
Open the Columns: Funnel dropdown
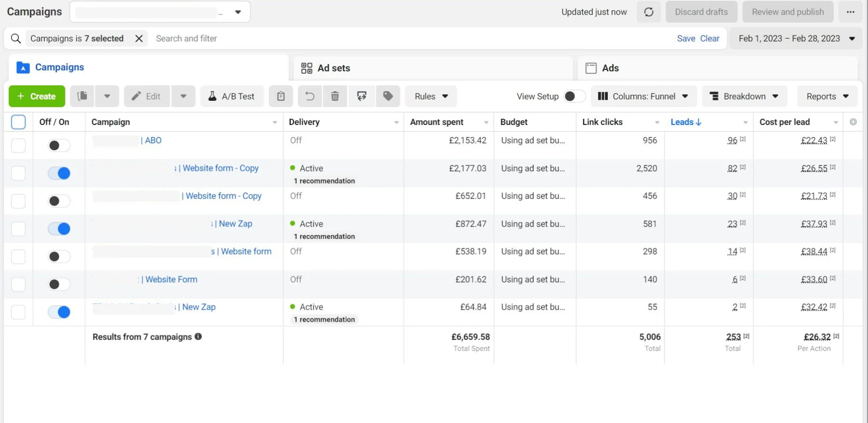(643, 96)
